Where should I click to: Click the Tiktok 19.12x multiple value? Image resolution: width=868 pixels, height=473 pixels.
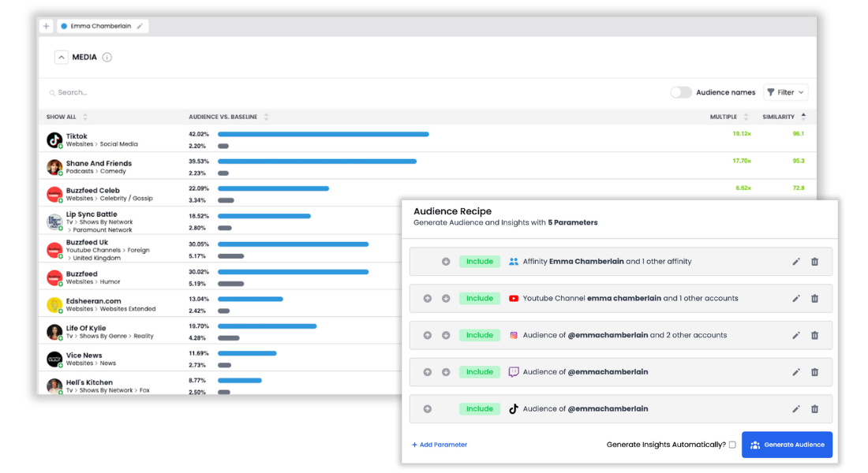pos(742,134)
